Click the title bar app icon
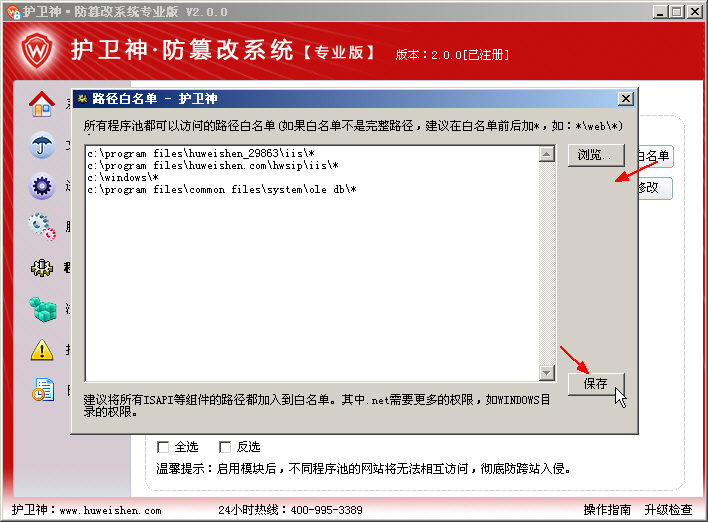The width and height of the screenshot is (708, 522). click(x=13, y=12)
